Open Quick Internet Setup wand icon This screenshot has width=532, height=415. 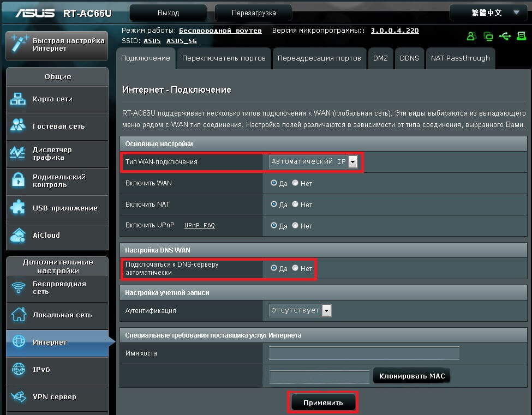[x=19, y=43]
